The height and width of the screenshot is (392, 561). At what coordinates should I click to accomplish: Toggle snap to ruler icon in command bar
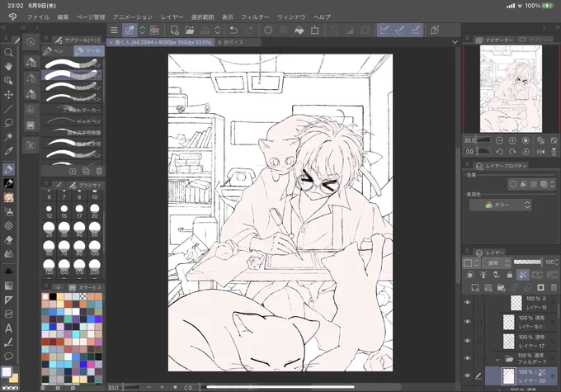pos(384,30)
